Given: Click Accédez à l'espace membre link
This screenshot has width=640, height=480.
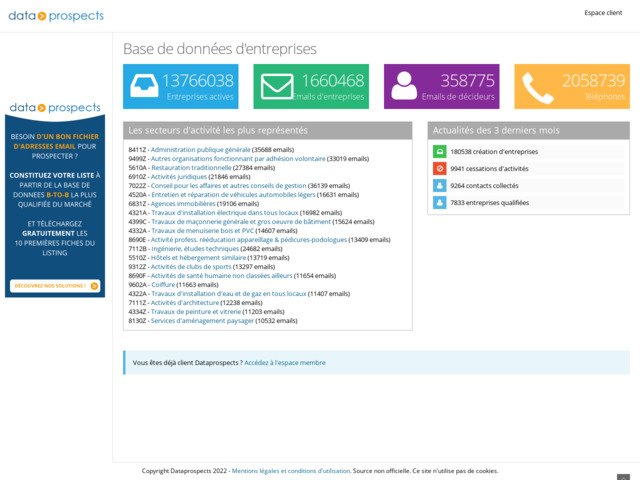Looking at the screenshot, I should [x=285, y=362].
